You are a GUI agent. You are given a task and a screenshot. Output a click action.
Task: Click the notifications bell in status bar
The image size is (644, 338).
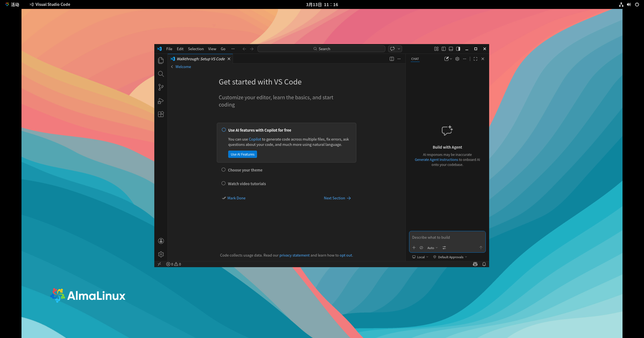(484, 264)
